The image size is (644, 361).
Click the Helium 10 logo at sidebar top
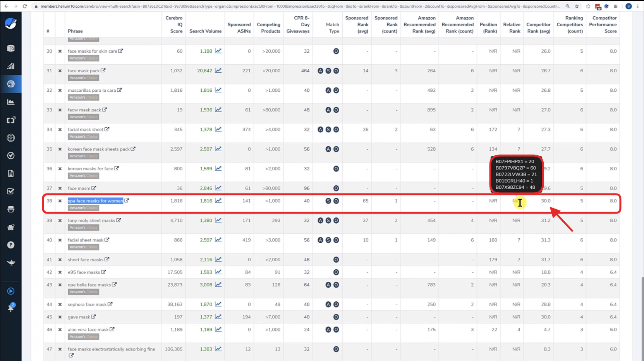[x=11, y=24]
